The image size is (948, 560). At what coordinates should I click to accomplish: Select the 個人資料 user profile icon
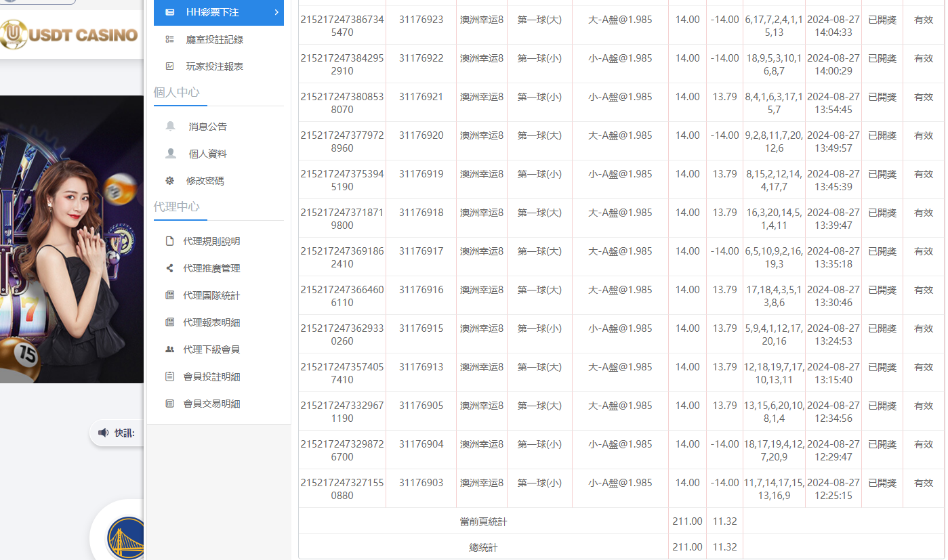(x=171, y=152)
